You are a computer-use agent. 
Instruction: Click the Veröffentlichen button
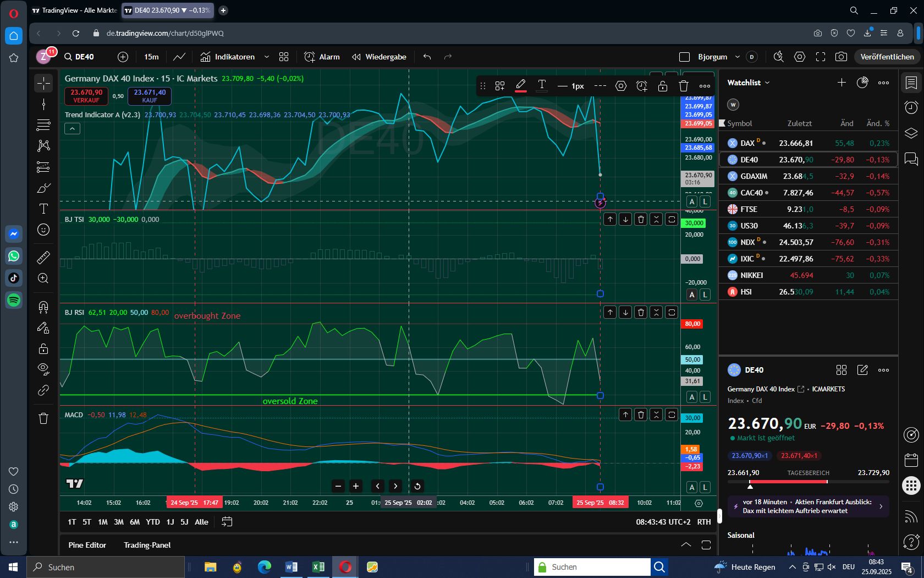(887, 57)
